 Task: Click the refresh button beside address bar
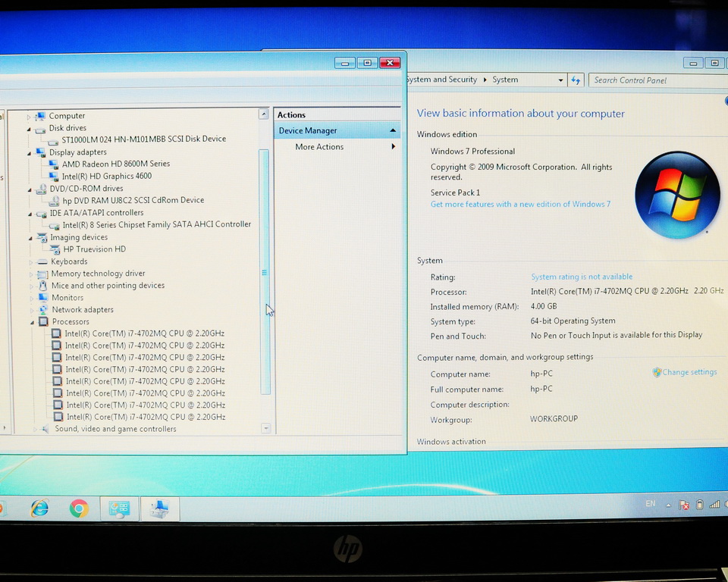576,80
